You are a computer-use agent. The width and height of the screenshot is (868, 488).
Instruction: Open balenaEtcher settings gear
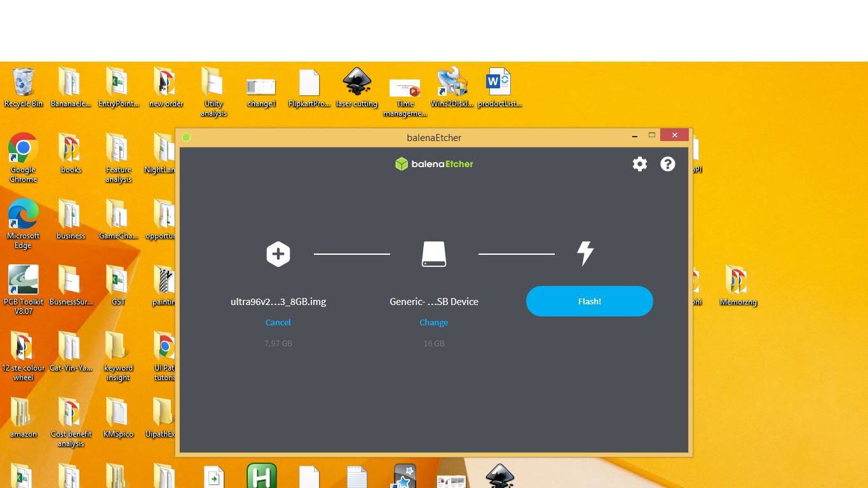pyautogui.click(x=640, y=164)
